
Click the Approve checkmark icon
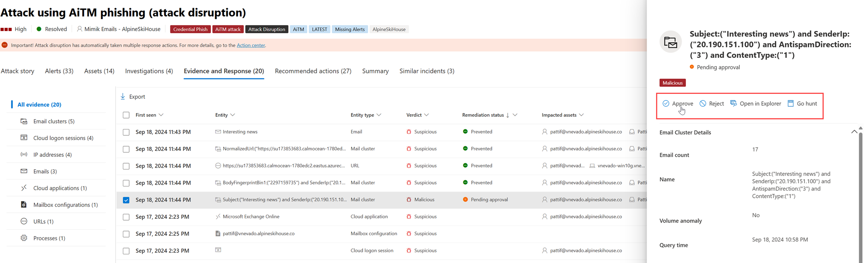tap(666, 103)
